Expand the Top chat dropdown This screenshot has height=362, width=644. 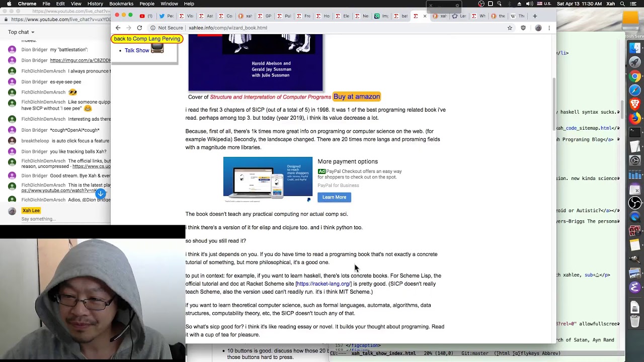point(21,32)
